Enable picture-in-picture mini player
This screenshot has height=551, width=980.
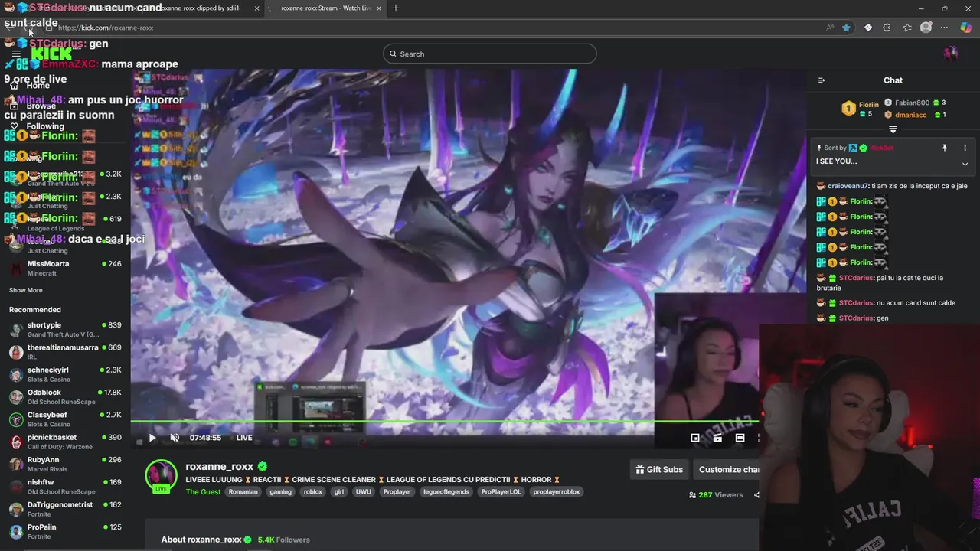point(695,438)
